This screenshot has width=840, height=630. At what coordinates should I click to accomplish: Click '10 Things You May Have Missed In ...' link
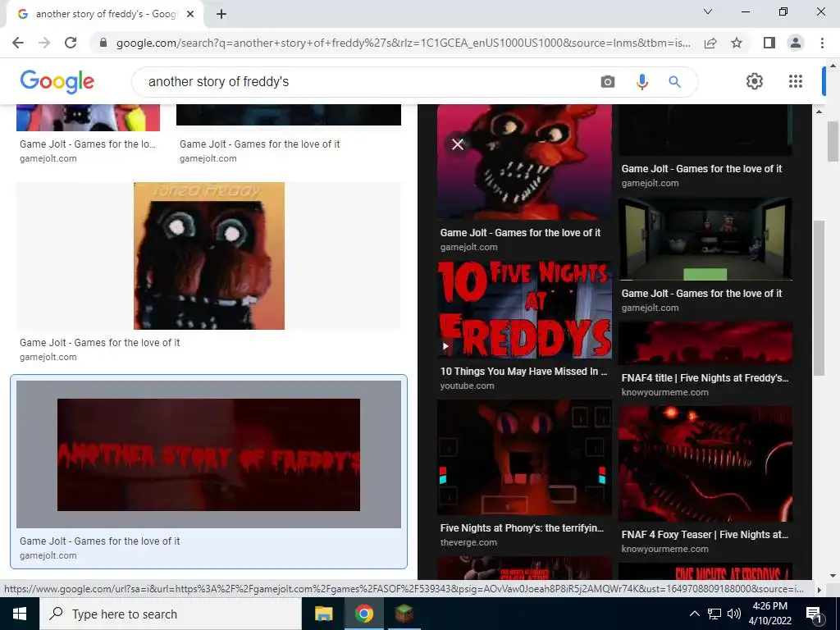click(523, 372)
